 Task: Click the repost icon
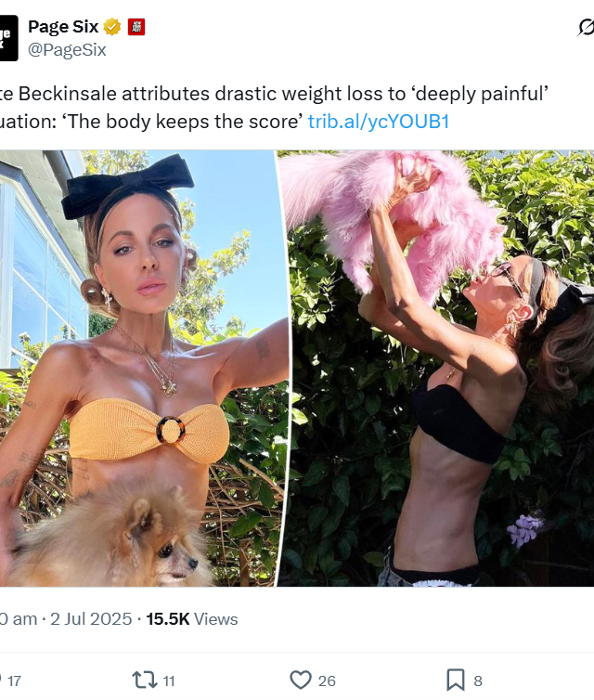point(145,680)
